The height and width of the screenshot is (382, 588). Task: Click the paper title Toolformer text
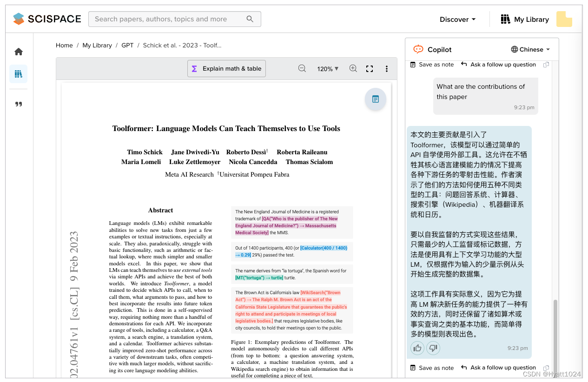(x=226, y=128)
